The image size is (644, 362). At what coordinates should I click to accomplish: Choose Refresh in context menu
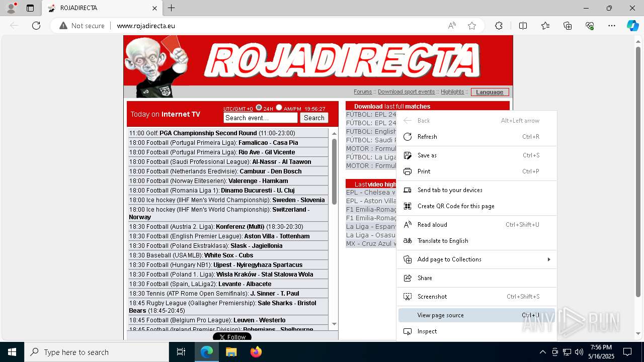pos(477,137)
